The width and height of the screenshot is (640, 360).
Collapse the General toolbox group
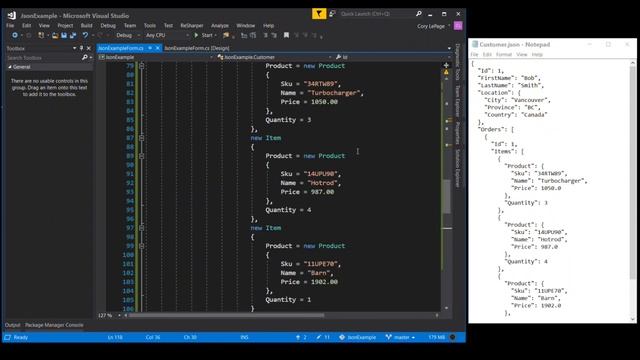10,67
